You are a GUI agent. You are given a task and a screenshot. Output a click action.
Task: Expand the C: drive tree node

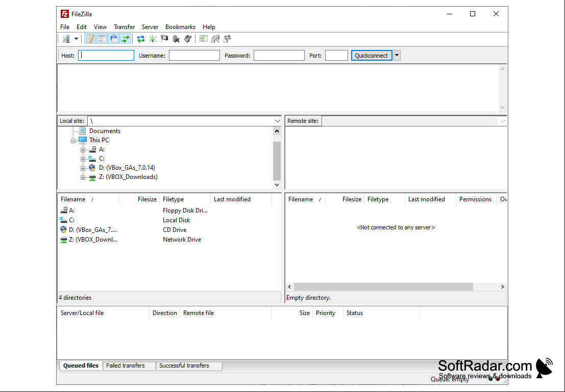(x=83, y=159)
